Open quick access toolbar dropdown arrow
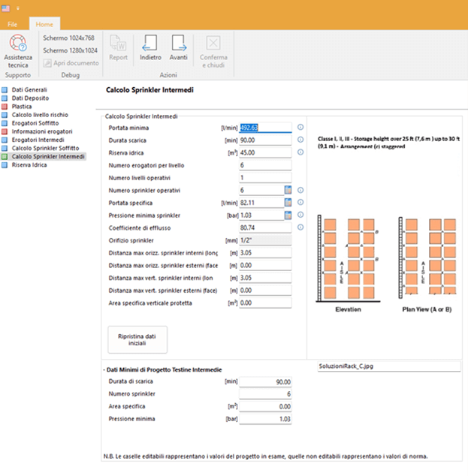 [17, 8]
